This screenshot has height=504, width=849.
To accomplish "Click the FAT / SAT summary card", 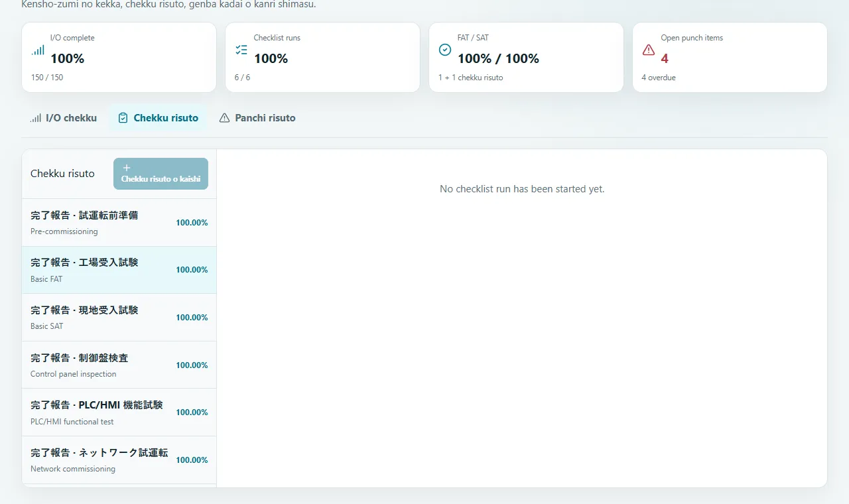I will click(526, 58).
